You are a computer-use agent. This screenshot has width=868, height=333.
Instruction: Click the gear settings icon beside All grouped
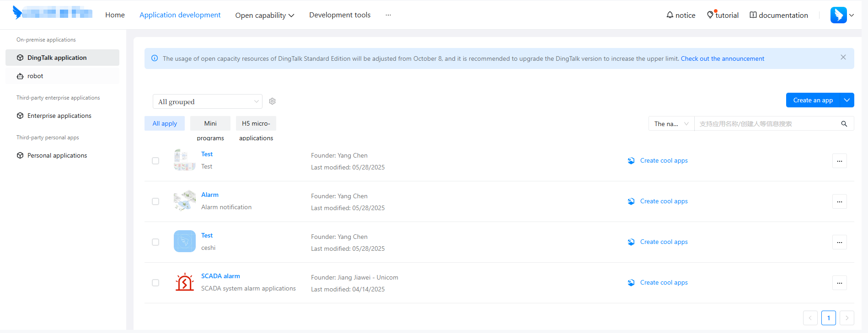[x=272, y=101]
